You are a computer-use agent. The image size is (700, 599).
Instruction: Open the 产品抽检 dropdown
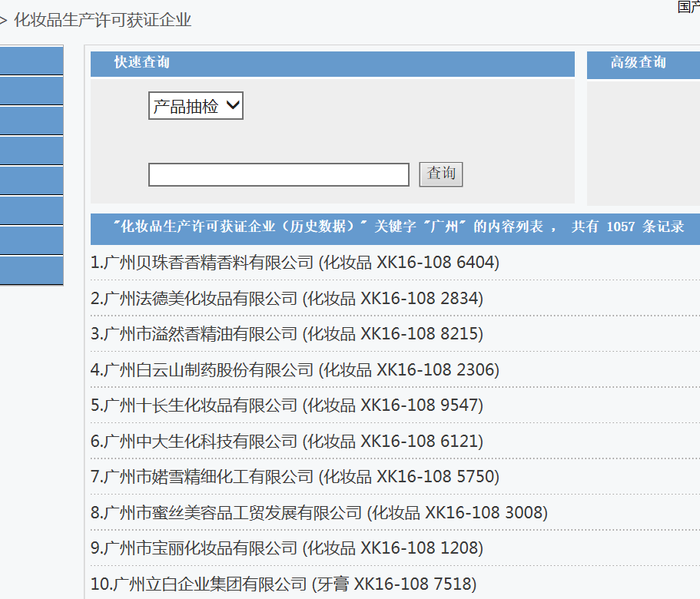(195, 106)
